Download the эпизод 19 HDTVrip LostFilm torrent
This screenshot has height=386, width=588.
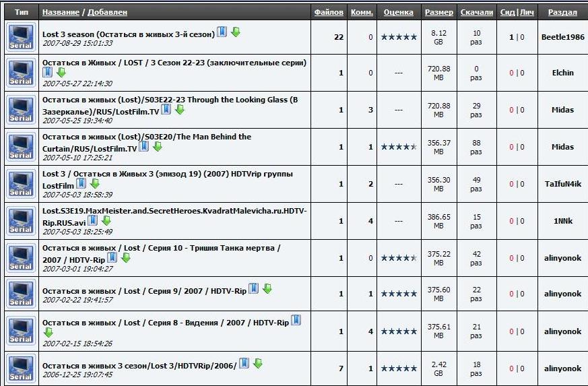(95, 183)
